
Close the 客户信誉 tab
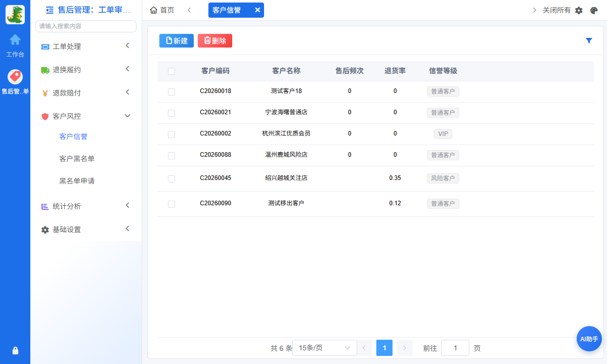coord(257,10)
